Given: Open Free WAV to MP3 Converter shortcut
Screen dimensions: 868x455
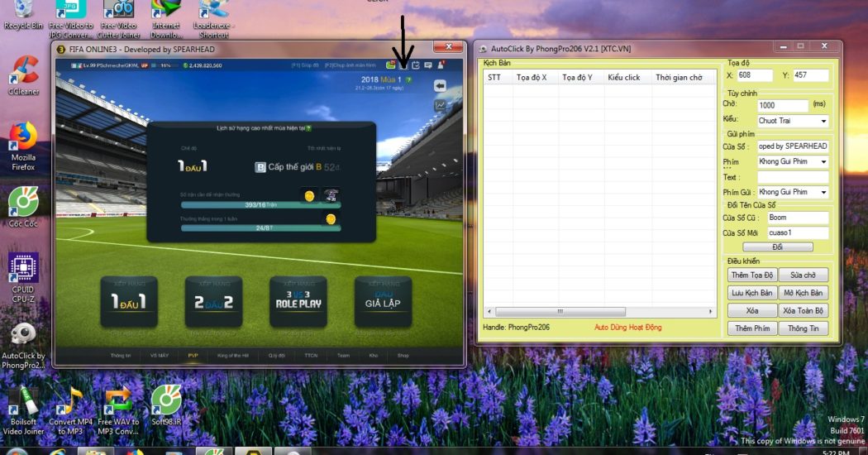Looking at the screenshot, I should pos(118,410).
